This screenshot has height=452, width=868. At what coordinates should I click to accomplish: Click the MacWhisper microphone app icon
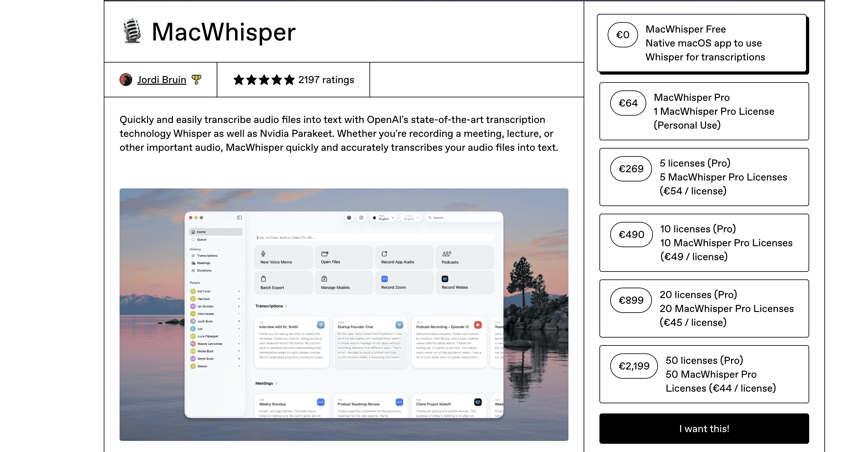[132, 31]
